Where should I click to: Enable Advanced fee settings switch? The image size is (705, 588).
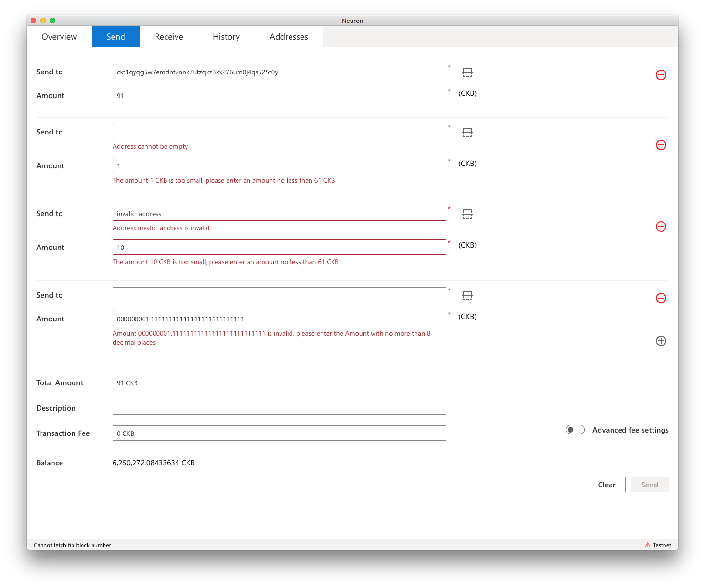(x=575, y=430)
